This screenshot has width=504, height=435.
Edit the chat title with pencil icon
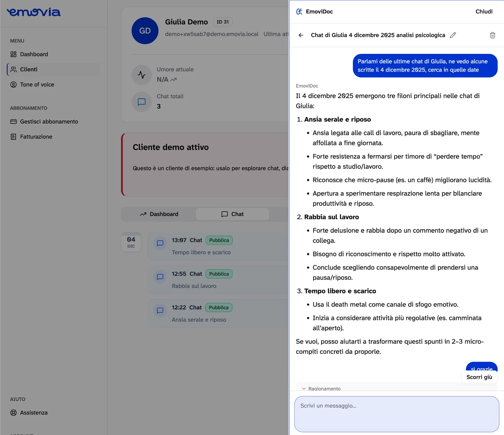coord(453,35)
